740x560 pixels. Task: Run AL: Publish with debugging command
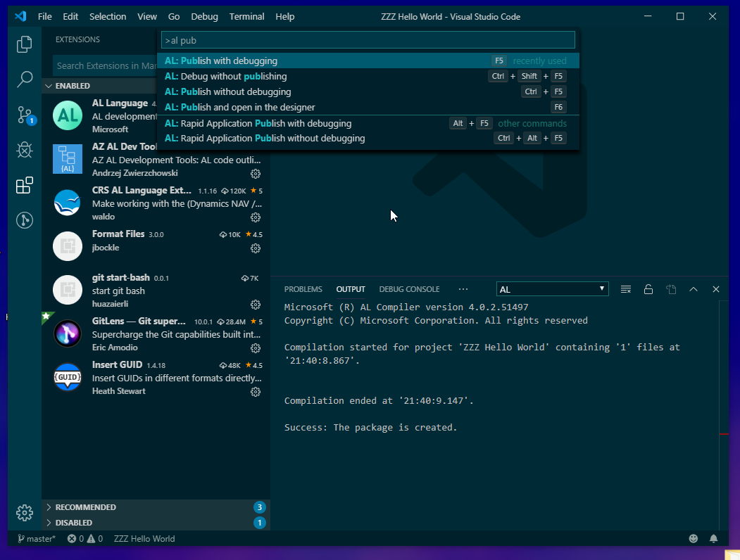pos(368,61)
